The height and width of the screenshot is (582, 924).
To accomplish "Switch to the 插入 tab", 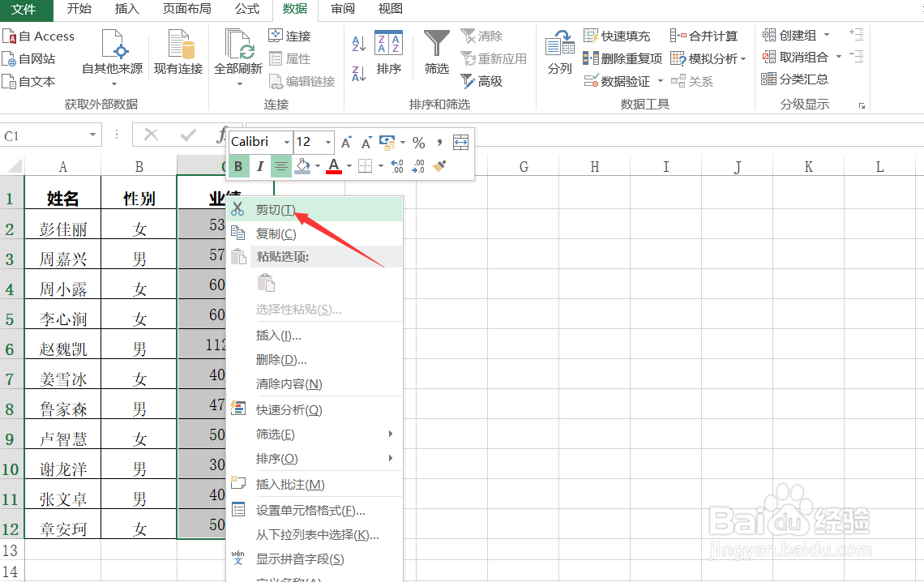I will (126, 9).
